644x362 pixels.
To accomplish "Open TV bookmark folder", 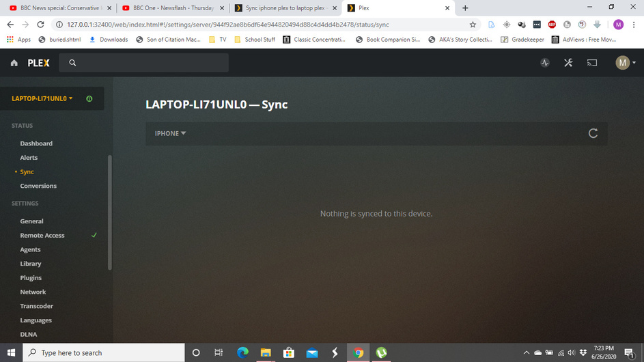I will (218, 40).
